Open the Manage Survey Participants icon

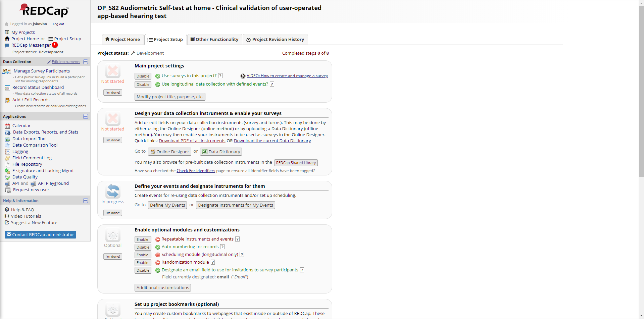pyautogui.click(x=7, y=71)
